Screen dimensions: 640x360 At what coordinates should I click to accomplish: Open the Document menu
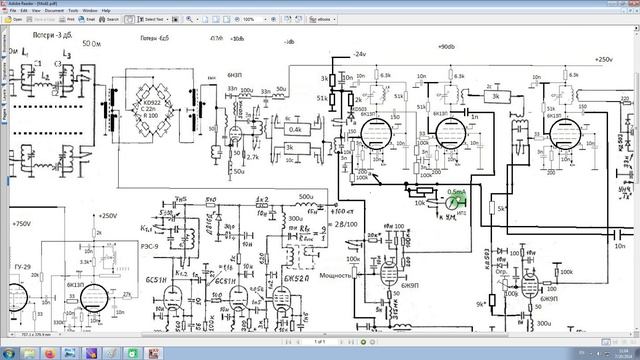point(54,11)
